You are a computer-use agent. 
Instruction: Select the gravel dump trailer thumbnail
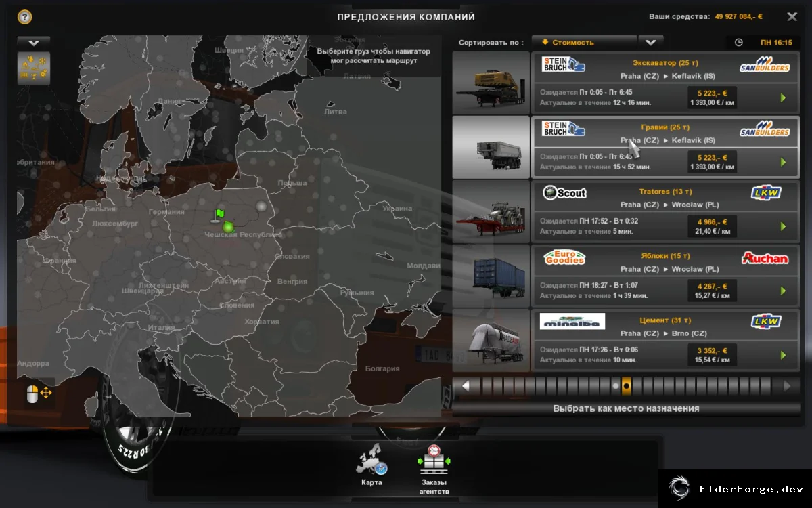coord(491,147)
